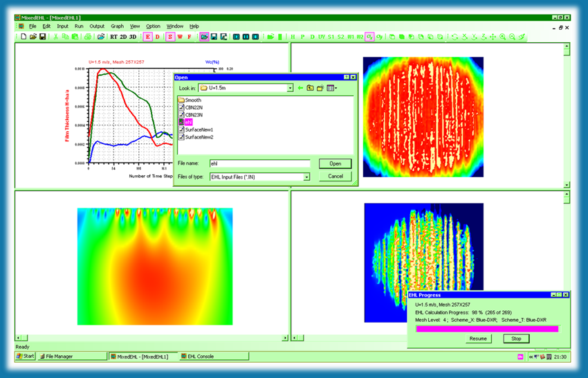
Task: Open the Input menu
Action: tap(63, 26)
